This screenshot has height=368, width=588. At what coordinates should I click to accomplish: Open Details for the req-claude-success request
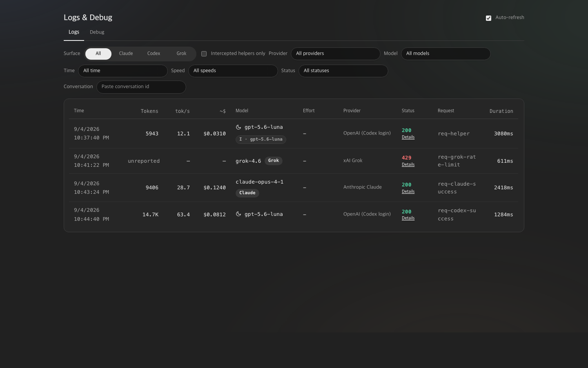(x=408, y=192)
